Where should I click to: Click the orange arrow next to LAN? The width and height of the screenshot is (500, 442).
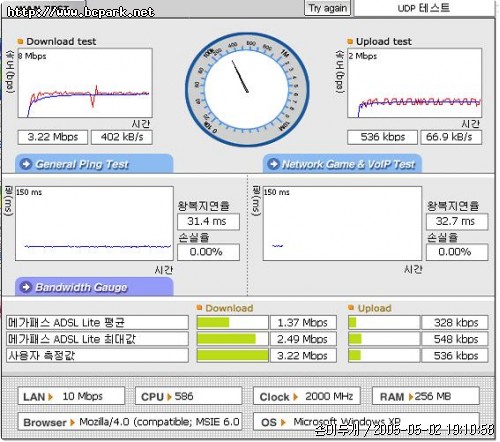(51, 397)
